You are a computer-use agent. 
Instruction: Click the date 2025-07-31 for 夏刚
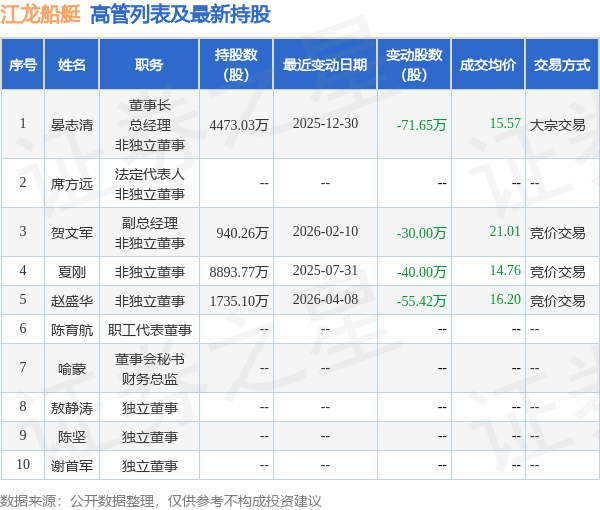(x=325, y=270)
